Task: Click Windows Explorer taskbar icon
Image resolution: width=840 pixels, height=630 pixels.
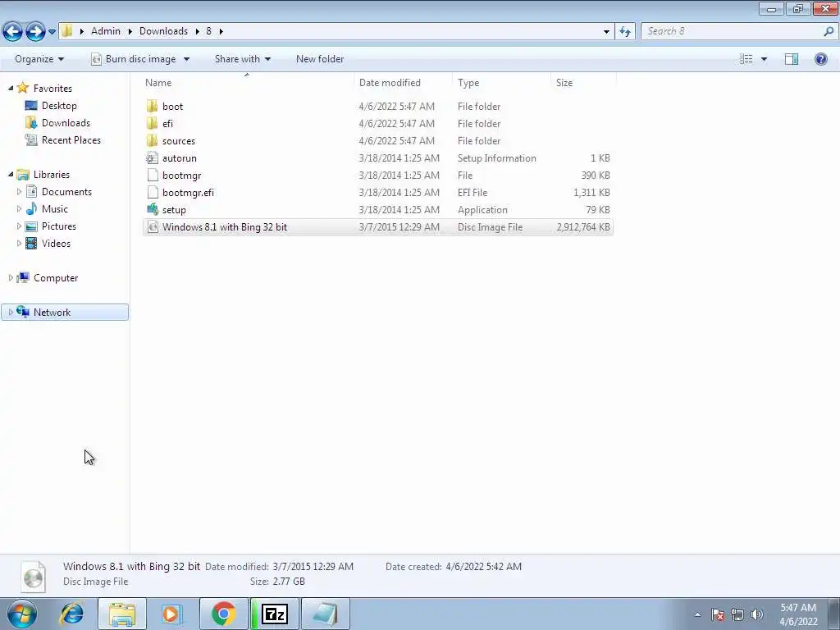Action: click(x=122, y=614)
